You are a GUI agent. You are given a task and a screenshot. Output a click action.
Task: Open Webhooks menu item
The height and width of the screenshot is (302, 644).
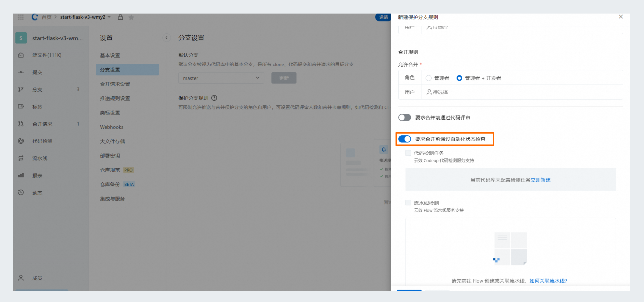pos(127,127)
